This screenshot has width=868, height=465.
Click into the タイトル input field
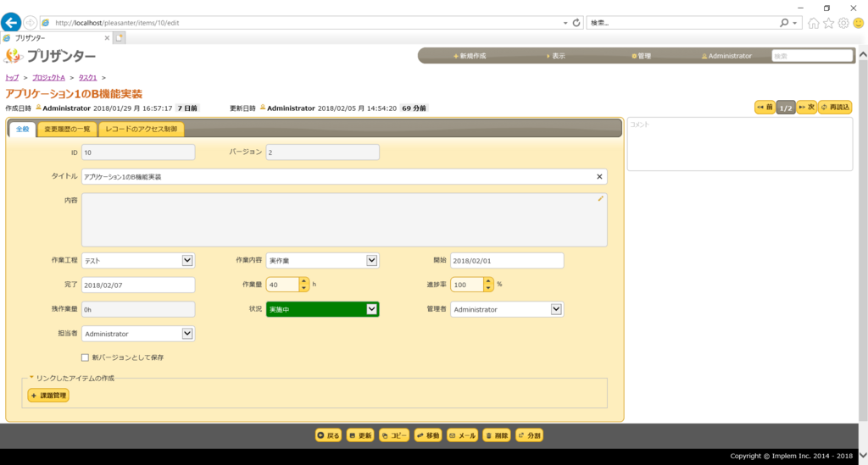[x=344, y=176]
